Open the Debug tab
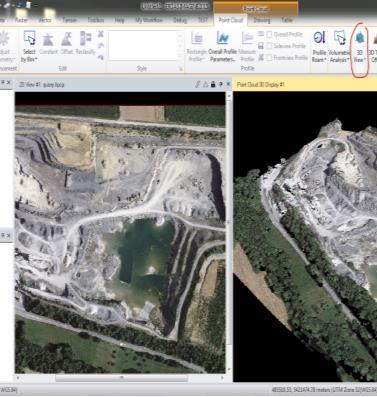Viewport: 377px width, 397px height. [x=180, y=20]
